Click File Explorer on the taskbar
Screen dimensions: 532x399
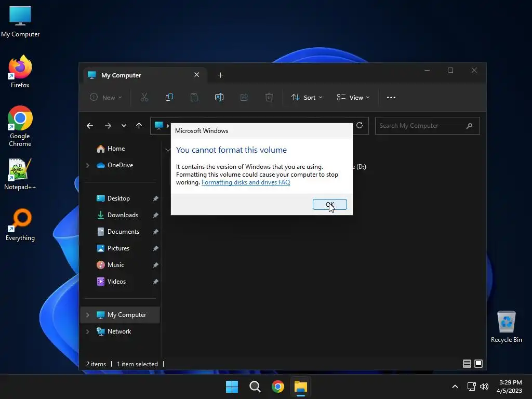(x=301, y=387)
